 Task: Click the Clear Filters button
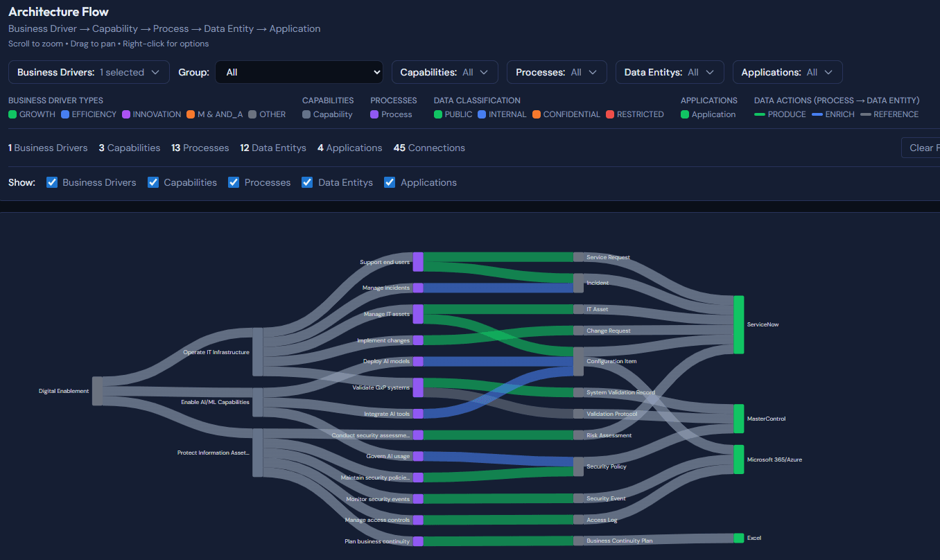(925, 147)
